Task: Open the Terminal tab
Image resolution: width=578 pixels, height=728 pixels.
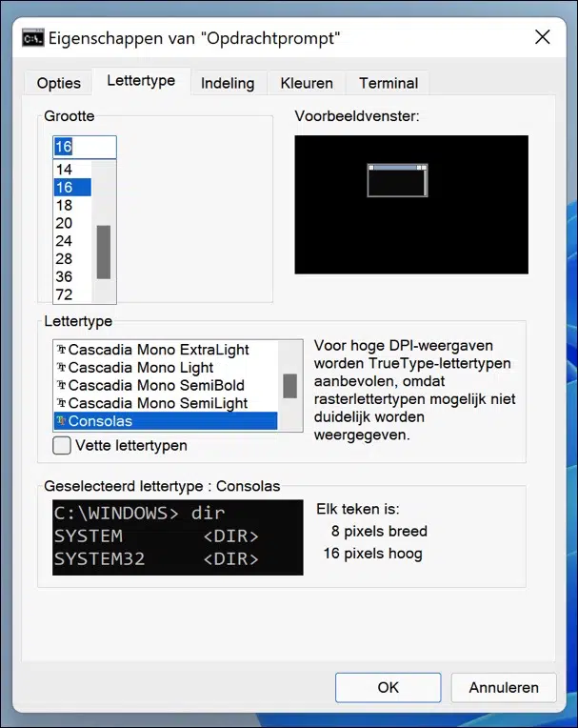Action: coord(389,83)
